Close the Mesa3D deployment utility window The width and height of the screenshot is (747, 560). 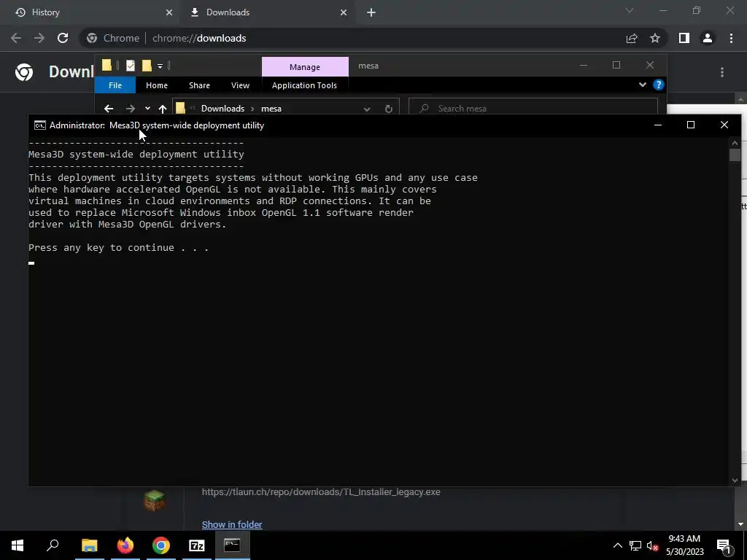[x=724, y=125]
